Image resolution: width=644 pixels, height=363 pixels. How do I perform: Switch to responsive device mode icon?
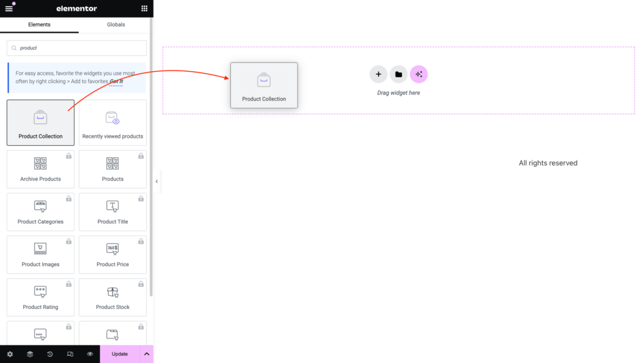pos(70,354)
